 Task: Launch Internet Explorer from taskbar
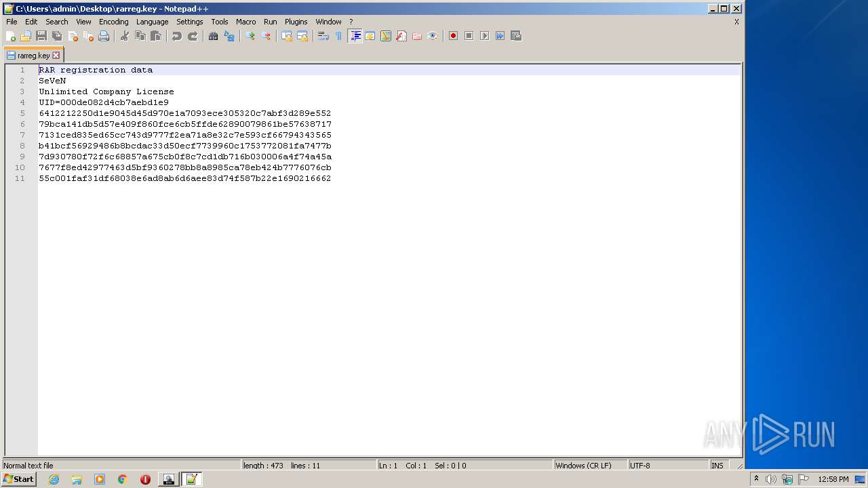[54, 479]
